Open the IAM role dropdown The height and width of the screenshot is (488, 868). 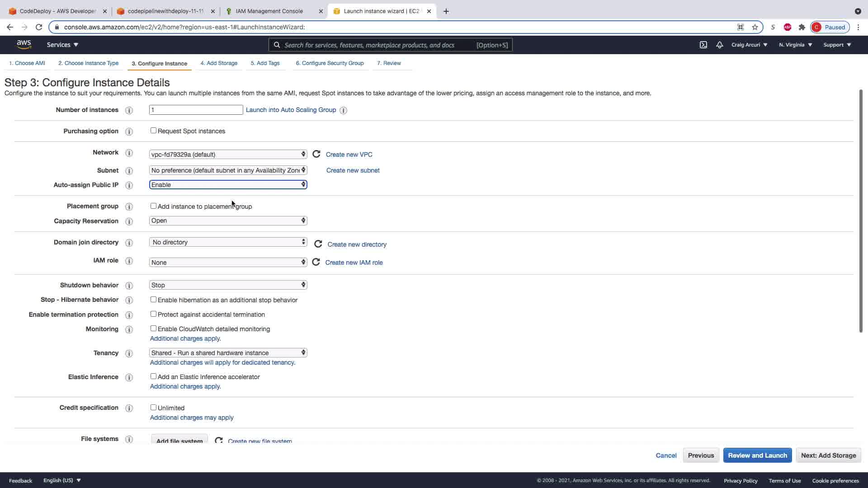point(228,262)
